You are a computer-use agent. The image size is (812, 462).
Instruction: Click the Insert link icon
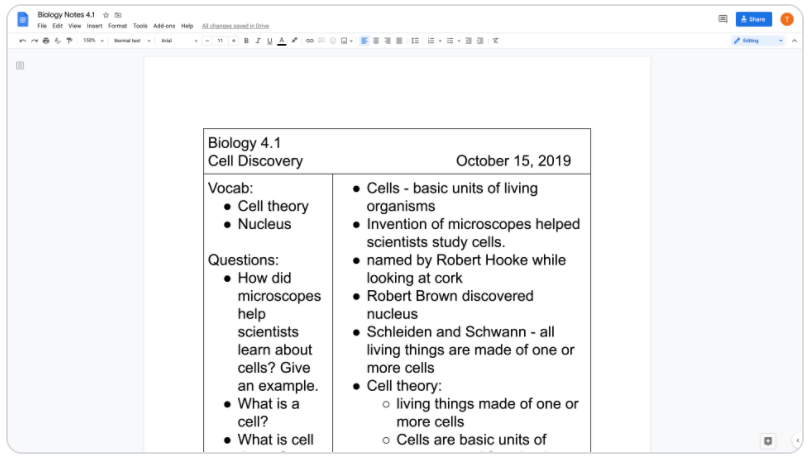(x=309, y=41)
